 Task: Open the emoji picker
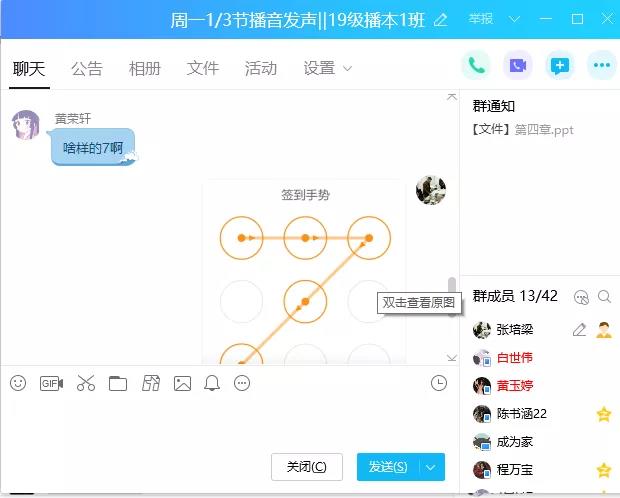pos(18,383)
